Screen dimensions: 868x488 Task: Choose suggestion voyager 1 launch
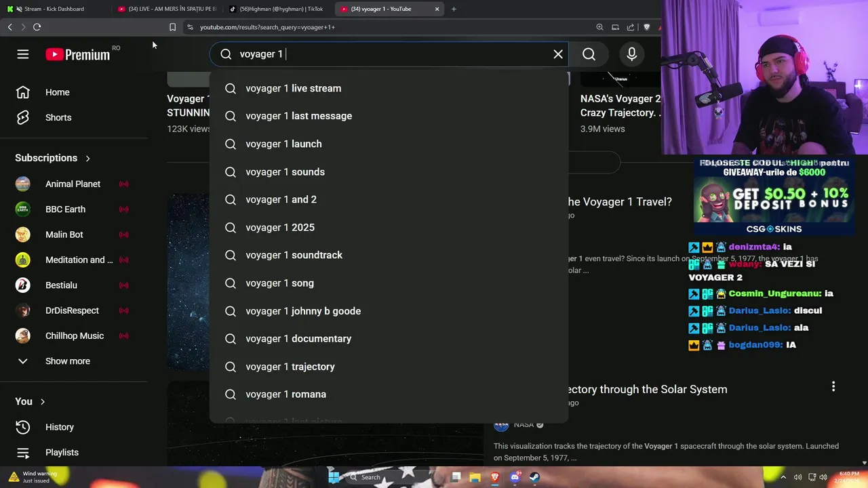point(389,144)
